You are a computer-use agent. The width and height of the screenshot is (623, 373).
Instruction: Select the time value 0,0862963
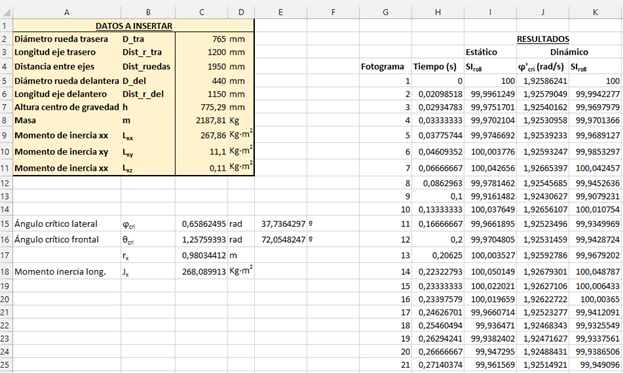438,183
